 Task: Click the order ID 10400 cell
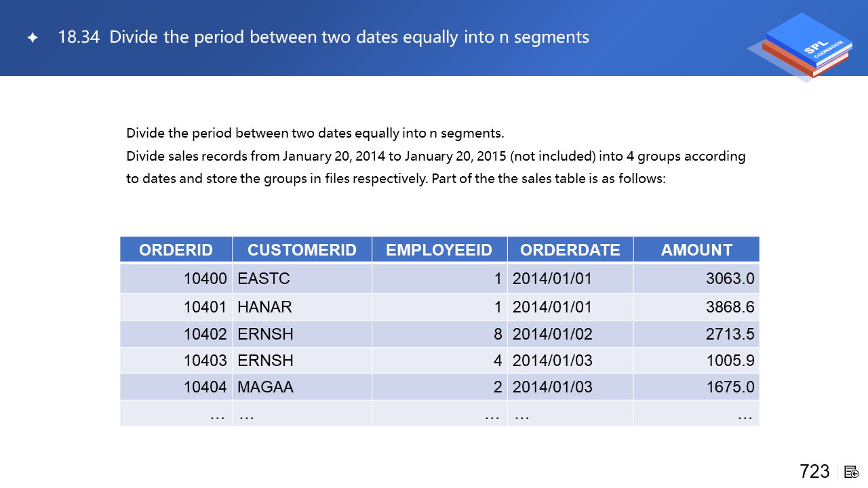tap(205, 279)
